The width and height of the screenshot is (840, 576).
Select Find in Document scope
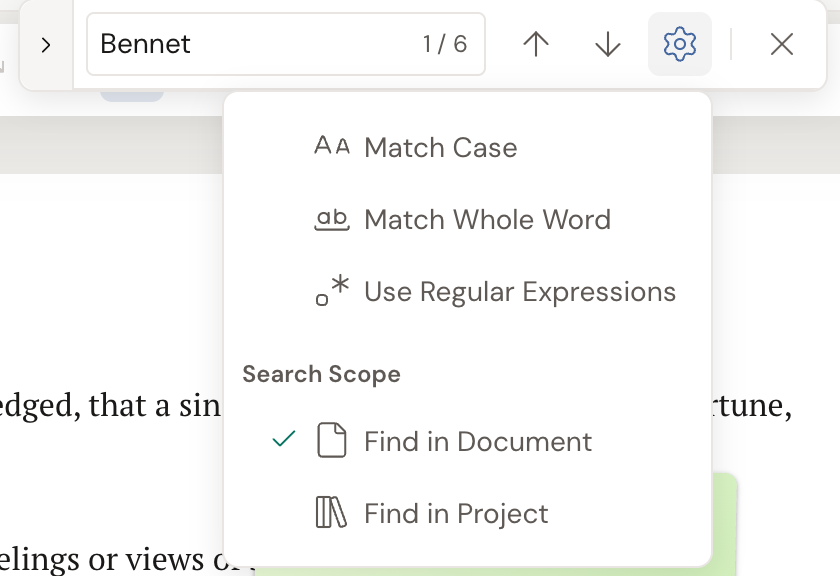click(467, 441)
